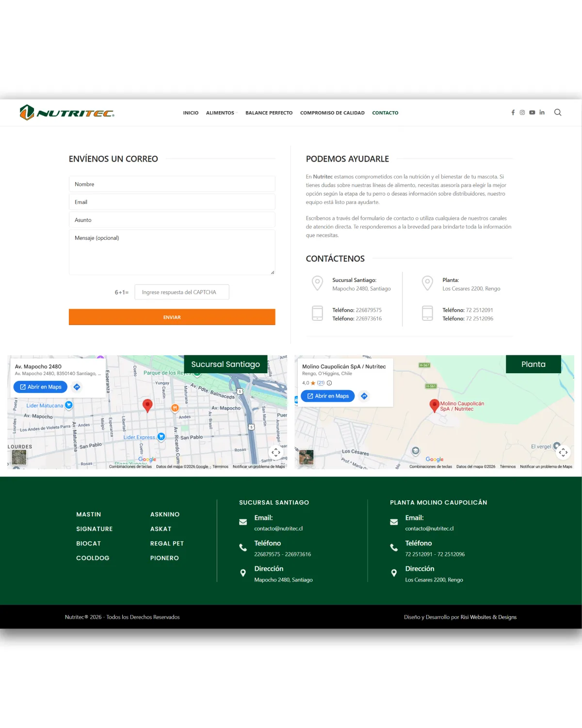Switch Santiago map to satellite thumbnail
Screen dimensions: 582x728
[19, 457]
